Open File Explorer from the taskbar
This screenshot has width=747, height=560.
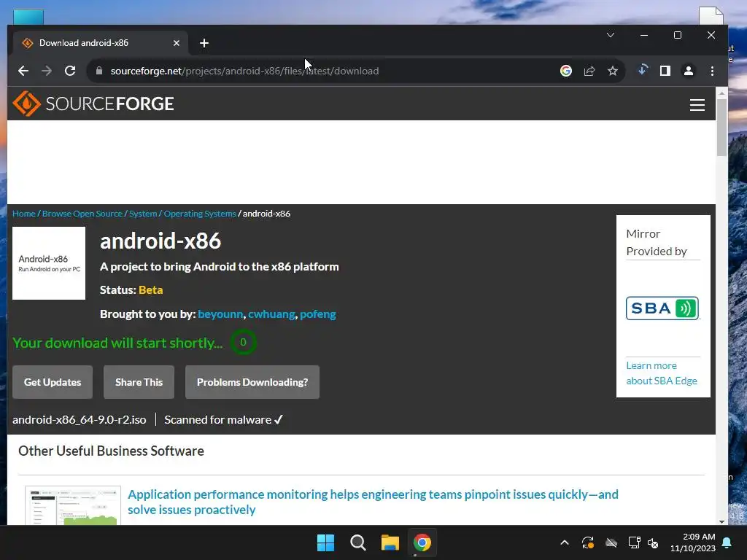click(390, 542)
